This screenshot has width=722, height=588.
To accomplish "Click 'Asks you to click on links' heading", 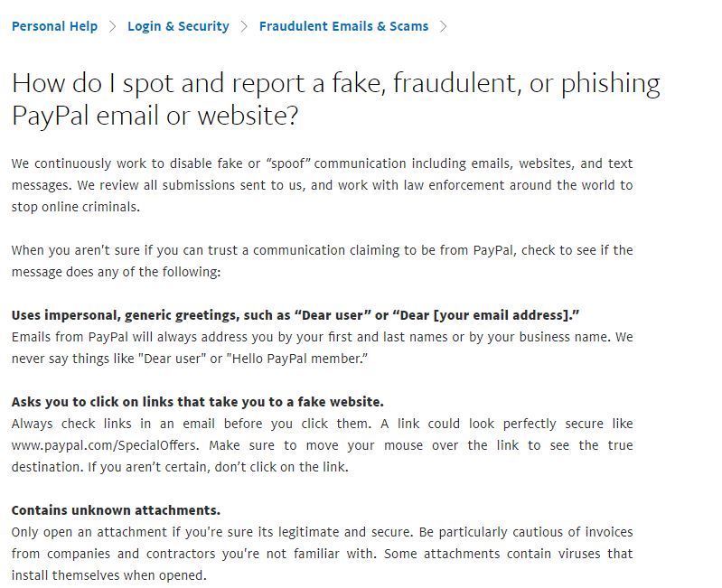I will click(x=198, y=402).
